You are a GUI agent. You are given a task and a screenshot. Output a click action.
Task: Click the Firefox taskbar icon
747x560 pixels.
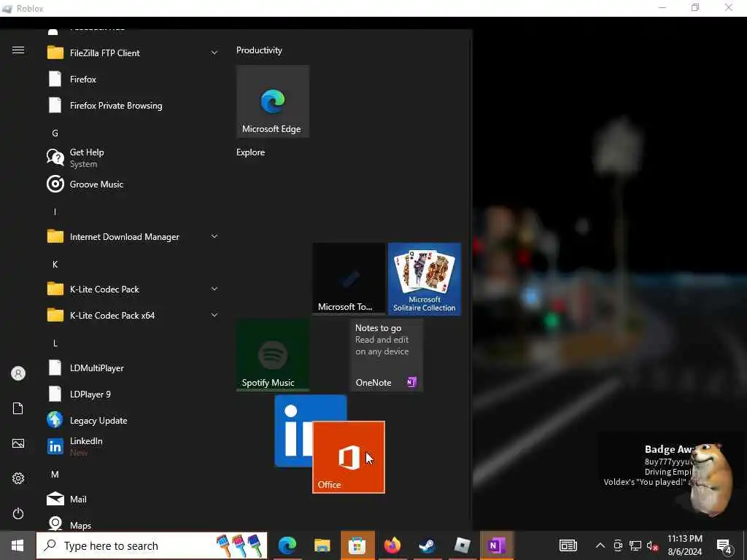point(392,545)
